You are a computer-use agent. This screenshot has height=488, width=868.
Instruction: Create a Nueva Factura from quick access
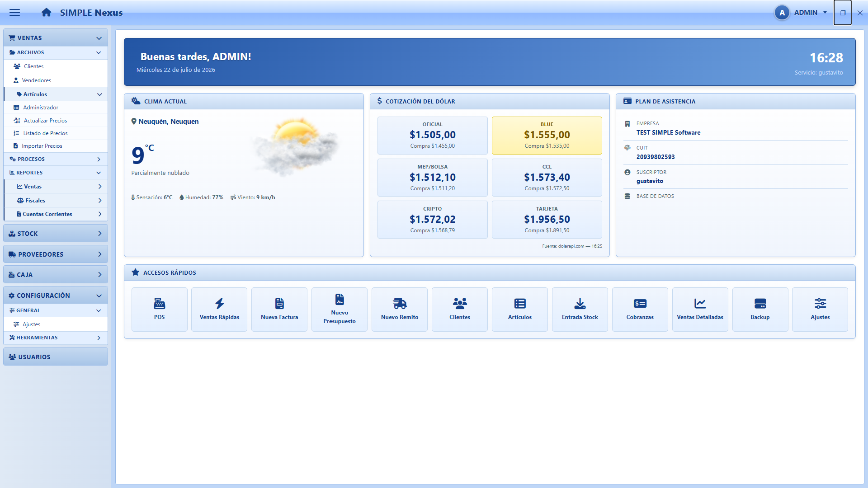pyautogui.click(x=279, y=310)
